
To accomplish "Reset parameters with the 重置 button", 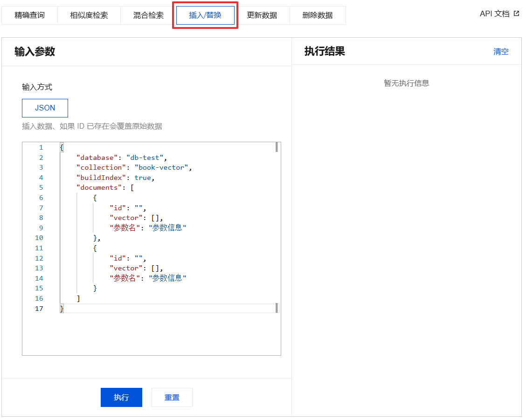I will (x=172, y=398).
